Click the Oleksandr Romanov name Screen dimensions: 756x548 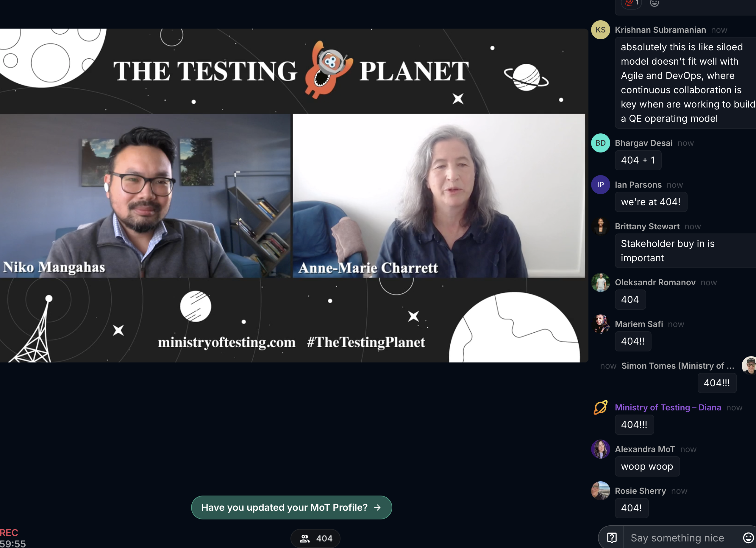pos(655,283)
